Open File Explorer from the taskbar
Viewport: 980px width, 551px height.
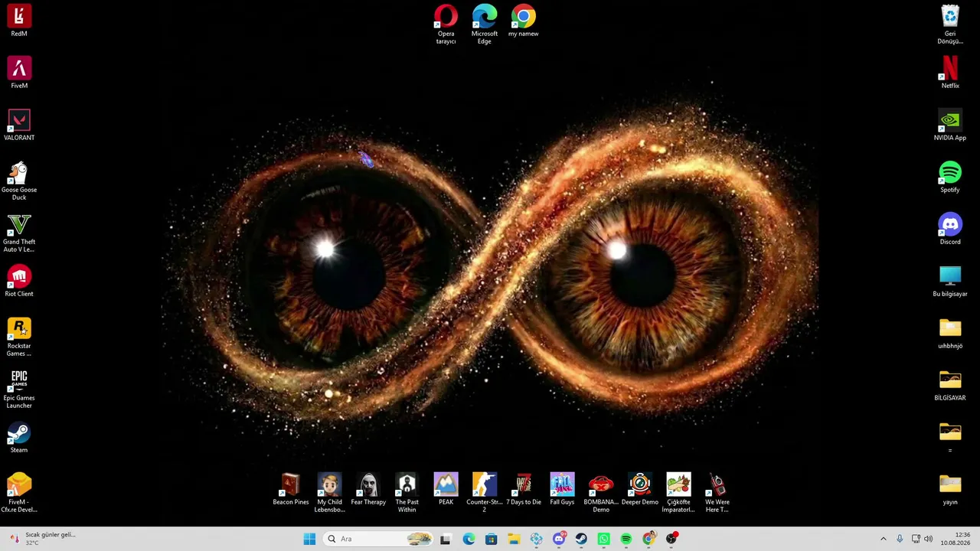pyautogui.click(x=514, y=539)
